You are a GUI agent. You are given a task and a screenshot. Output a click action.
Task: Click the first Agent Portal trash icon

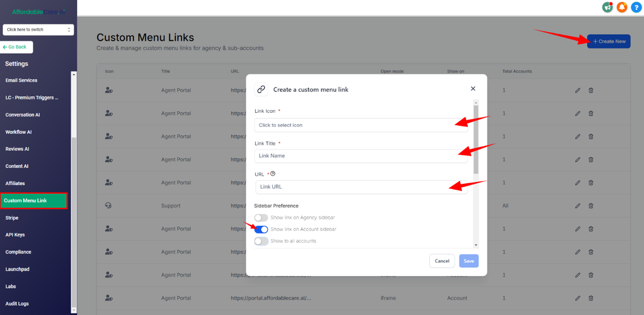(591, 90)
